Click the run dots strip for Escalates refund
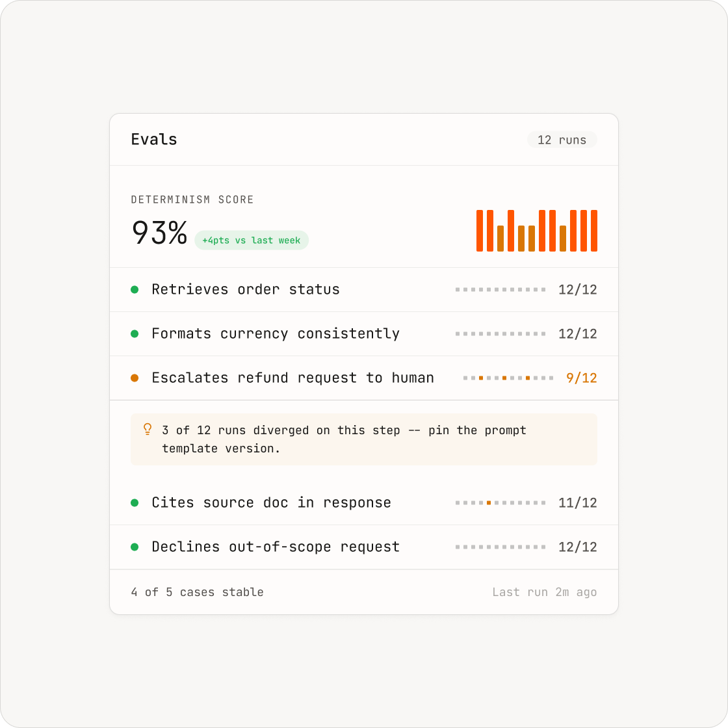The height and width of the screenshot is (728, 728). (x=508, y=378)
